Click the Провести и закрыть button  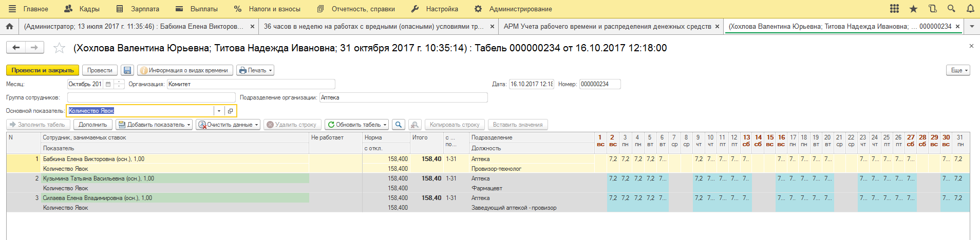[x=43, y=70]
